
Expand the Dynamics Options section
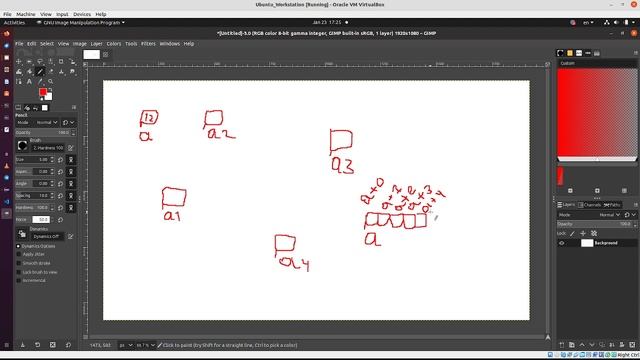pyautogui.click(x=18, y=246)
